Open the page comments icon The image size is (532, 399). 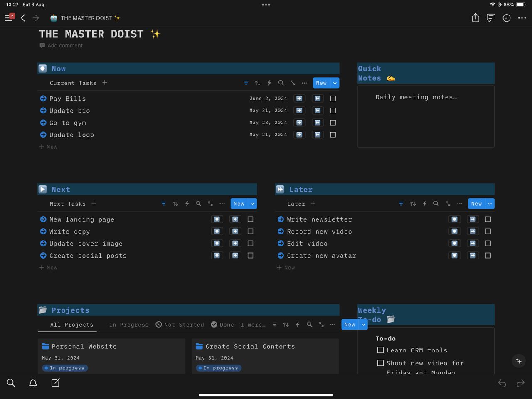coord(491,18)
